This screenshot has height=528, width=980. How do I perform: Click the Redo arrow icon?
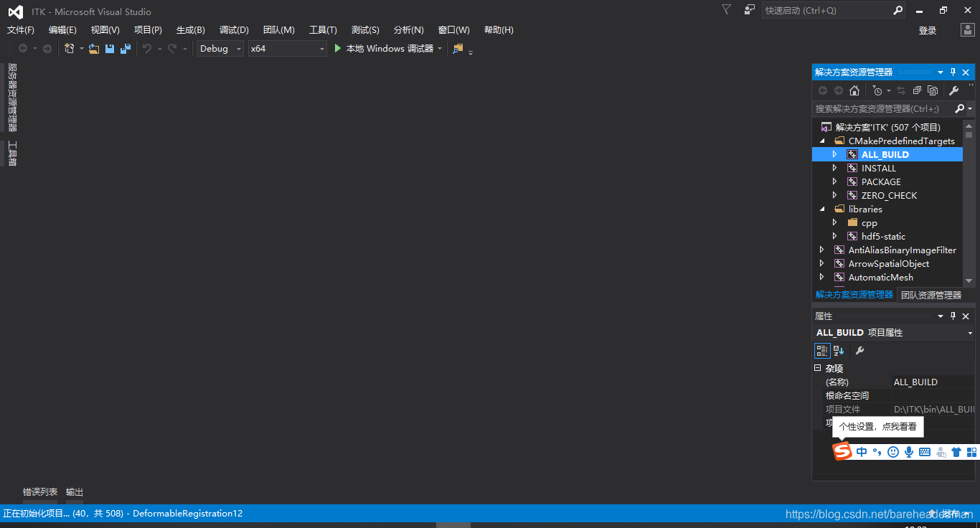click(172, 49)
